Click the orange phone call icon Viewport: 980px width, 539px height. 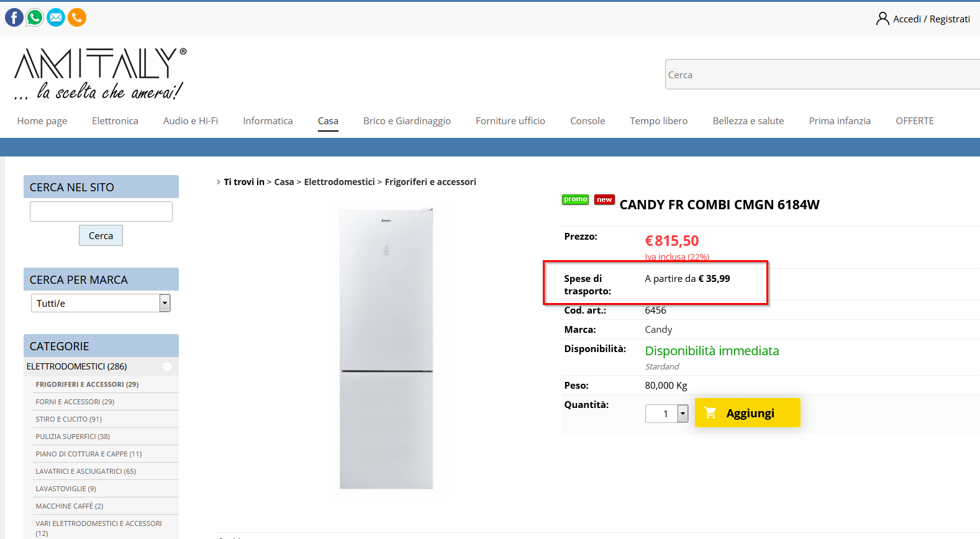tap(77, 17)
